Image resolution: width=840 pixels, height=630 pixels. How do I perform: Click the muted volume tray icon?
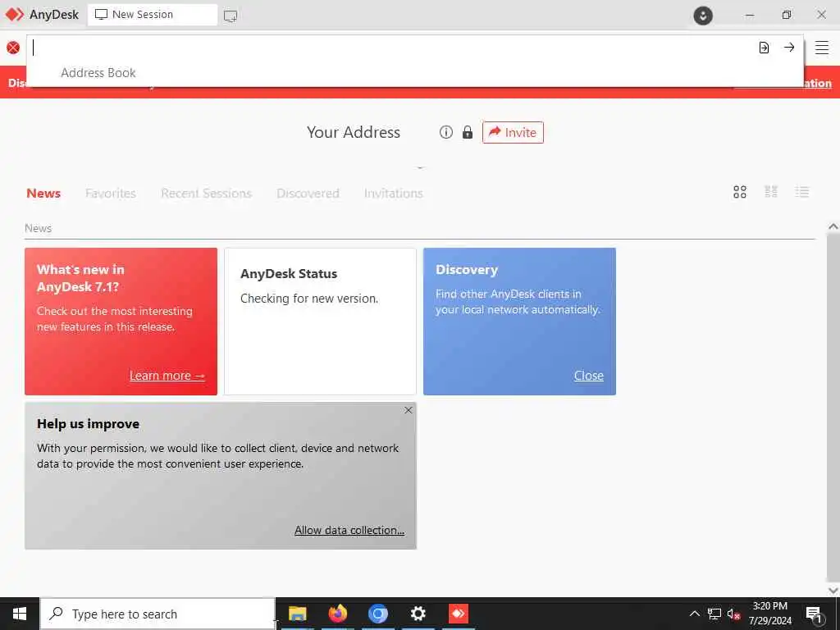(x=734, y=614)
